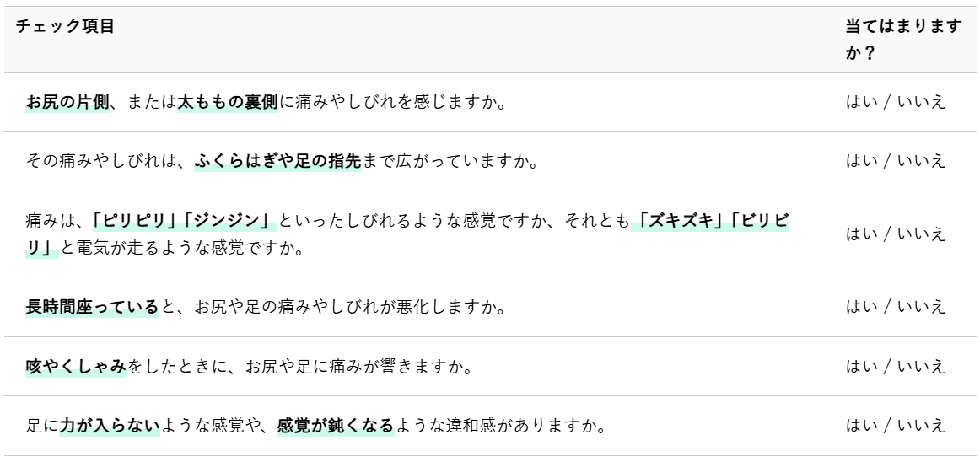The width and height of the screenshot is (980, 462).
Task: Click はい / いいえ for the ふくらはぎ question
Action: point(894,161)
